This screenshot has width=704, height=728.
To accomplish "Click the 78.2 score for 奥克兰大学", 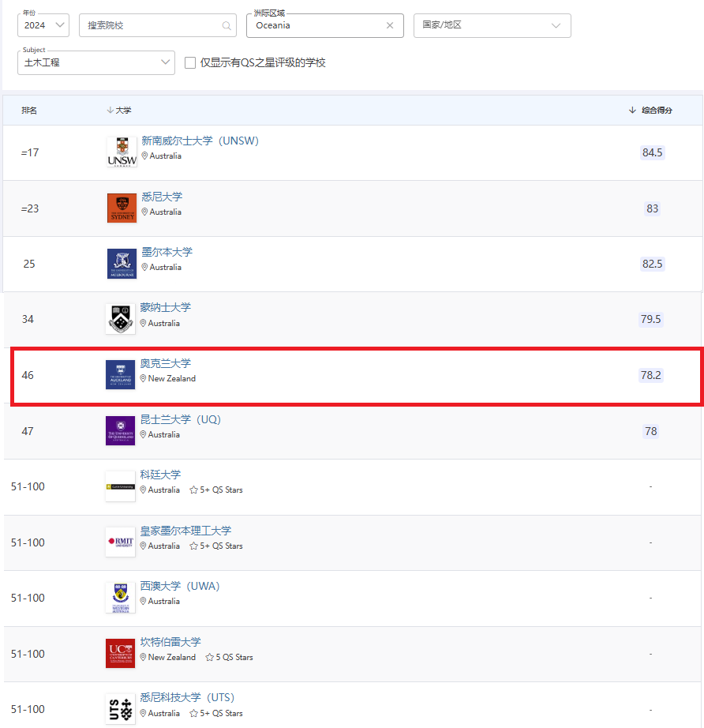I will (x=650, y=375).
